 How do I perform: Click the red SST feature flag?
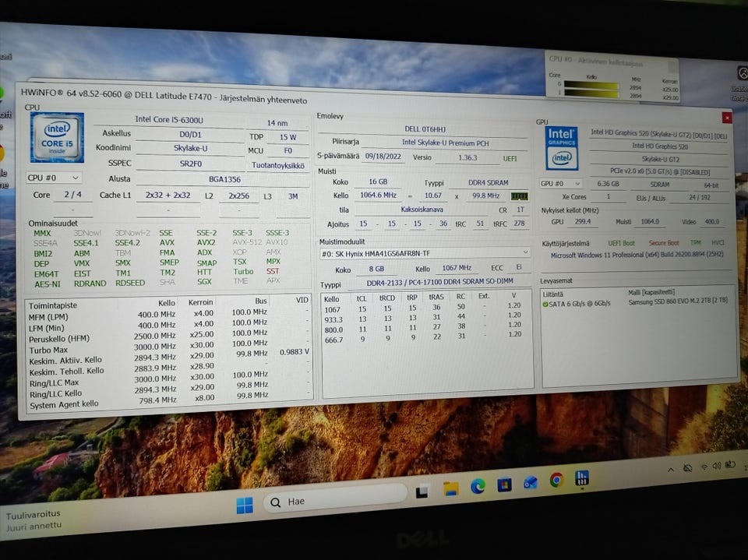coord(273,271)
